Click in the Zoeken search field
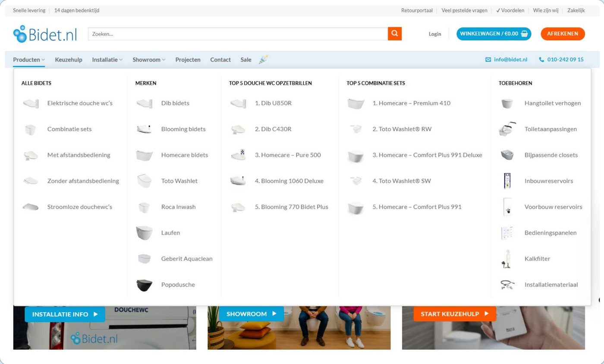This screenshot has width=604, height=364. coord(238,34)
